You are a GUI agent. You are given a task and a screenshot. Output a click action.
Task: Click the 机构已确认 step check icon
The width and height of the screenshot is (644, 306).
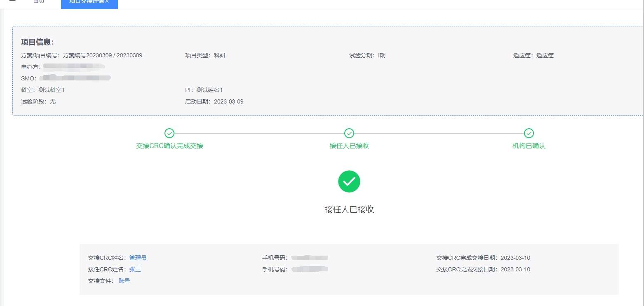click(529, 133)
